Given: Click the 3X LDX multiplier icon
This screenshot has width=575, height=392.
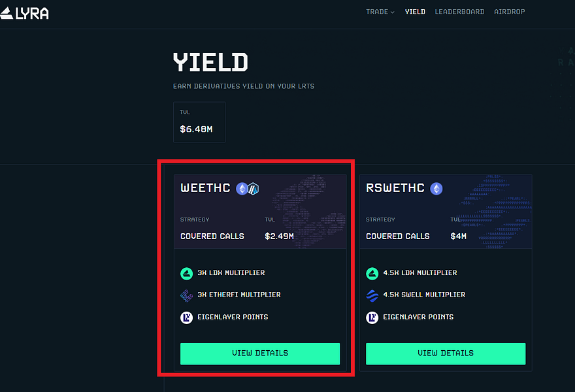Looking at the screenshot, I should (x=187, y=273).
